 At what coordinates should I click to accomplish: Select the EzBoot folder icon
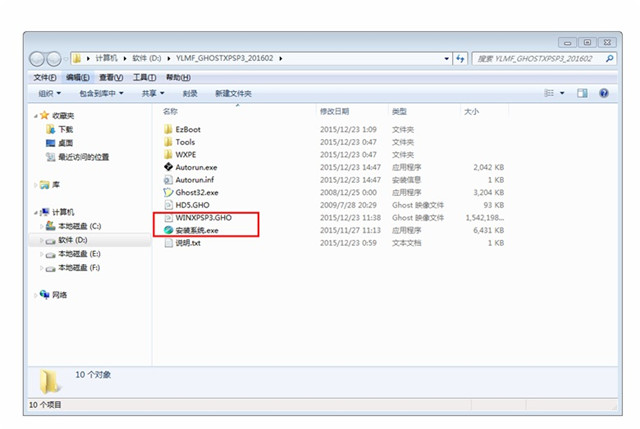coord(167,130)
